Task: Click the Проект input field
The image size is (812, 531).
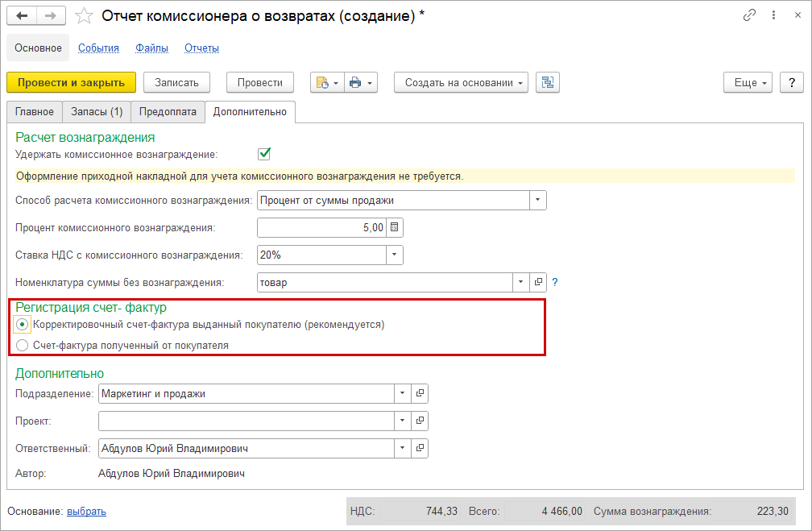Action: (246, 421)
